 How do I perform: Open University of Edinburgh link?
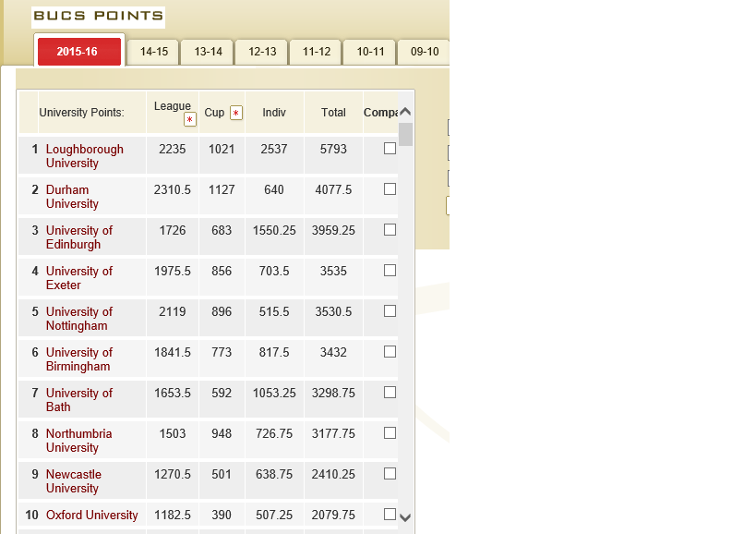[x=79, y=237]
